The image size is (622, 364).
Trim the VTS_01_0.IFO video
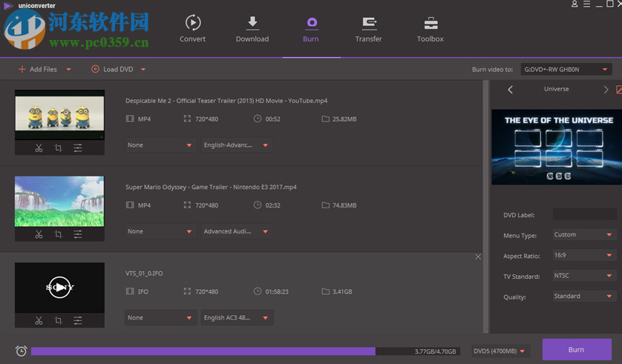coord(39,321)
